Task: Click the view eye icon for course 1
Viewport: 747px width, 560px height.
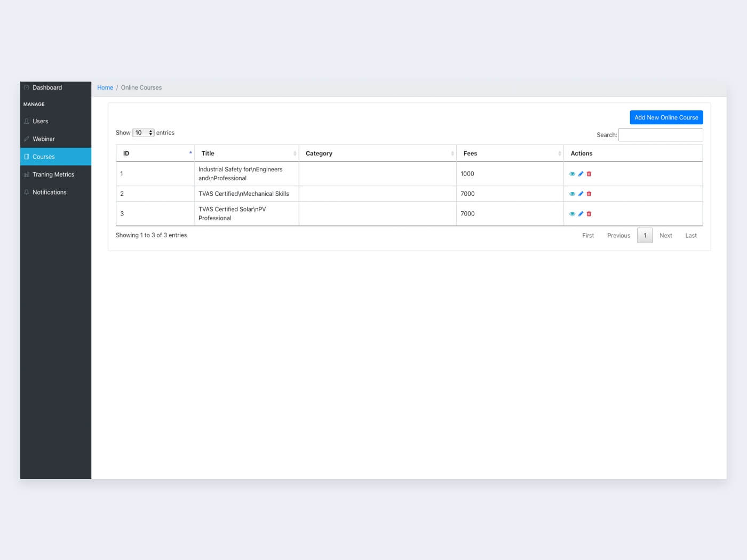Action: click(572, 174)
